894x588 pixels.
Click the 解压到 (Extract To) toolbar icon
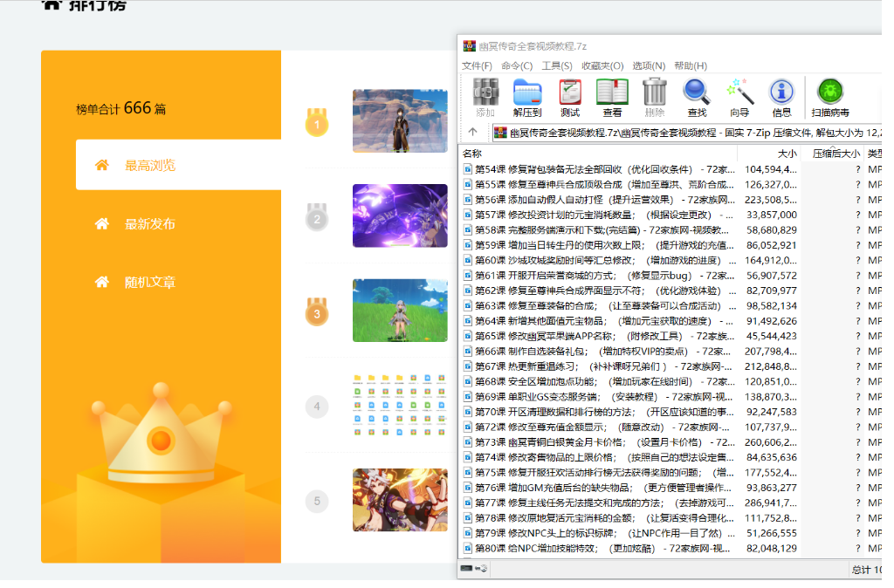click(526, 96)
